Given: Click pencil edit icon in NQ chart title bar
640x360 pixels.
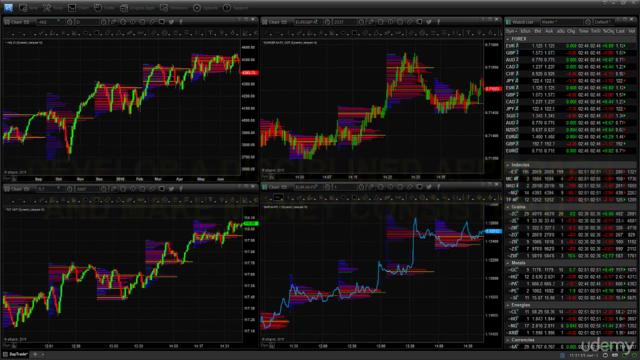Looking at the screenshot, I should click(x=113, y=22).
